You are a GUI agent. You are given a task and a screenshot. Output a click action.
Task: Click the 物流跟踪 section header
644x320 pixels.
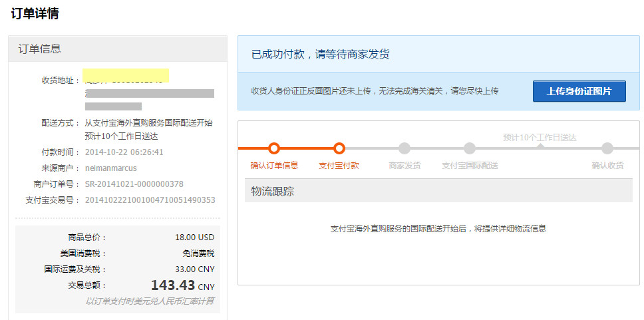pos(273,191)
